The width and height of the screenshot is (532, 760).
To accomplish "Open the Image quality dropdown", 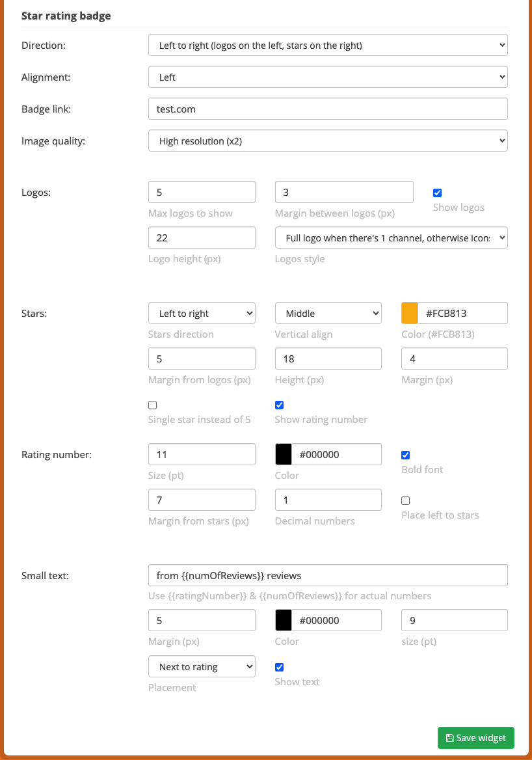I will (x=328, y=141).
